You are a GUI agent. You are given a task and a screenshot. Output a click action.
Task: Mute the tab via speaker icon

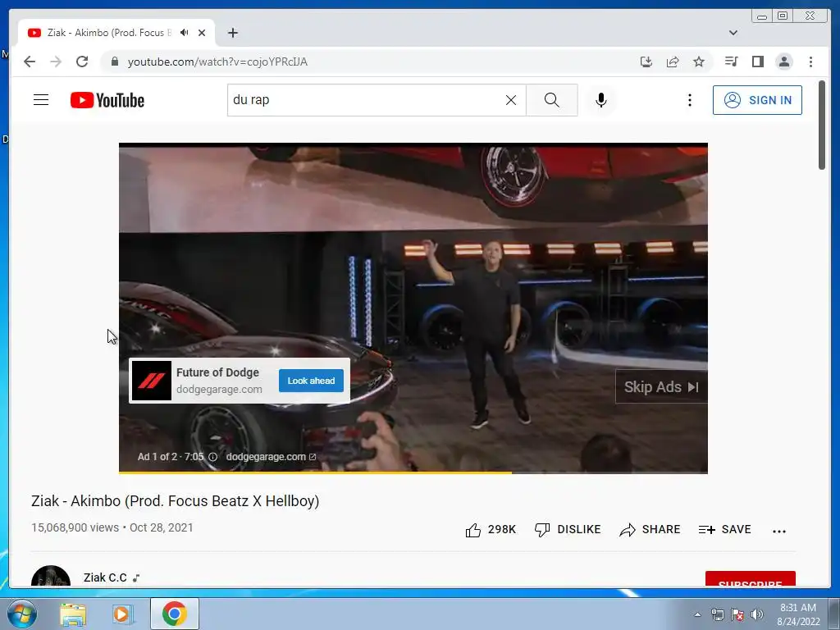click(x=185, y=33)
